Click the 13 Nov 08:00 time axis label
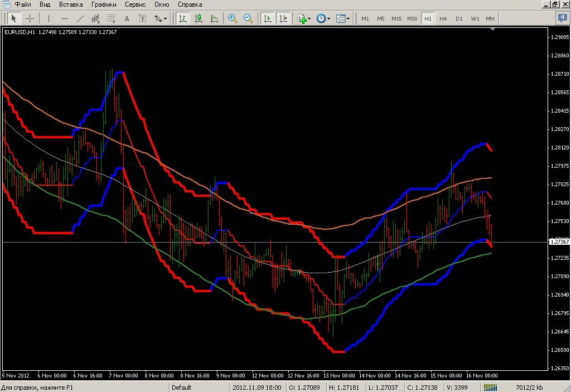571x392 pixels. [339, 375]
